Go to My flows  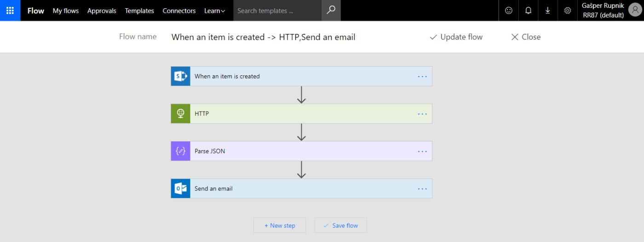pyautogui.click(x=66, y=11)
